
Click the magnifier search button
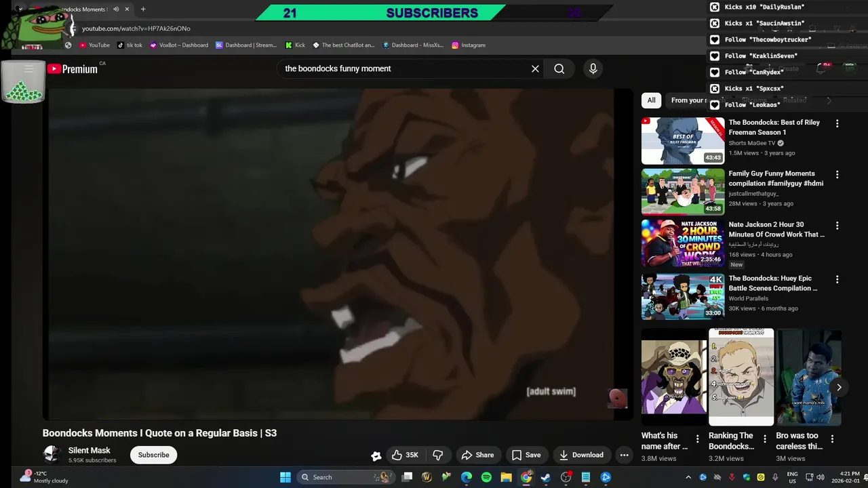pyautogui.click(x=559, y=68)
